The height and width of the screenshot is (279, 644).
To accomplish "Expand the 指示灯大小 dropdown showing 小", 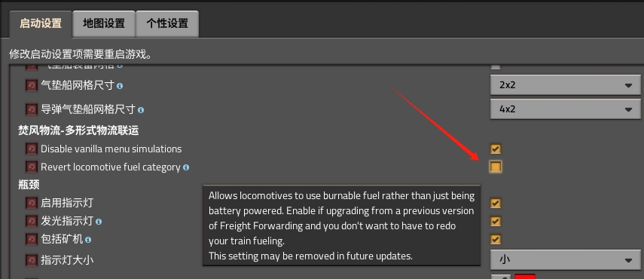I will point(566,259).
